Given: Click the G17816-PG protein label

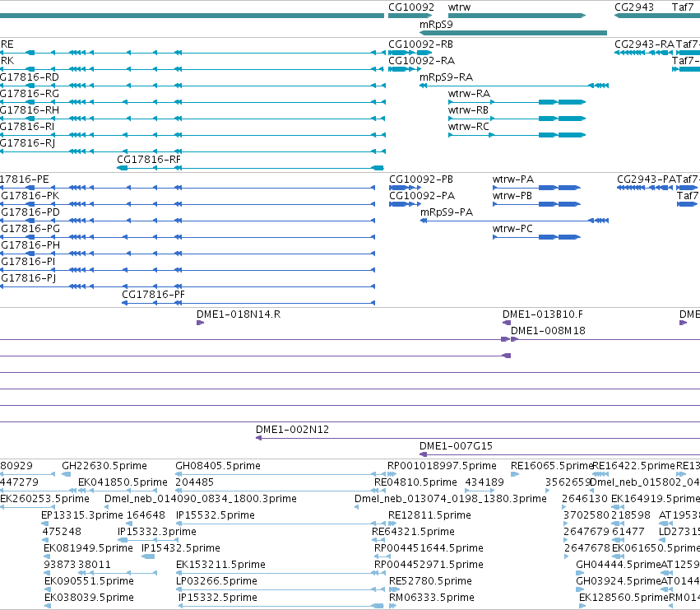Looking at the screenshot, I should (30, 229).
